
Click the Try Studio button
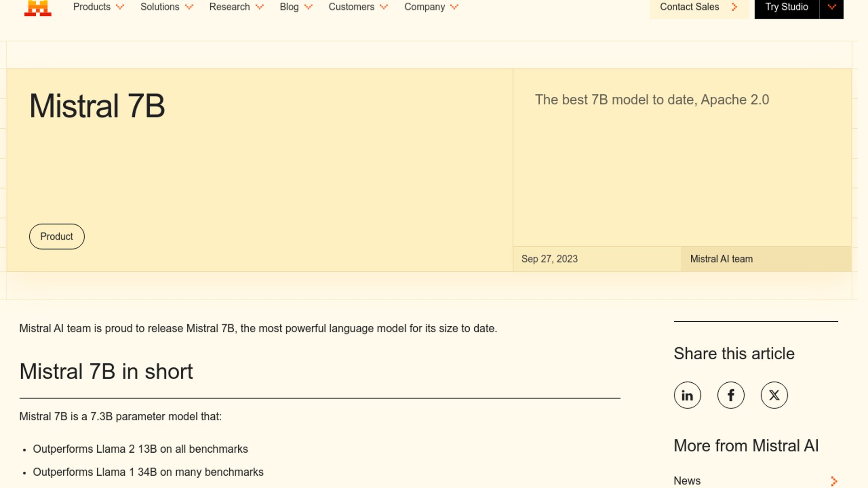pyautogui.click(x=787, y=7)
